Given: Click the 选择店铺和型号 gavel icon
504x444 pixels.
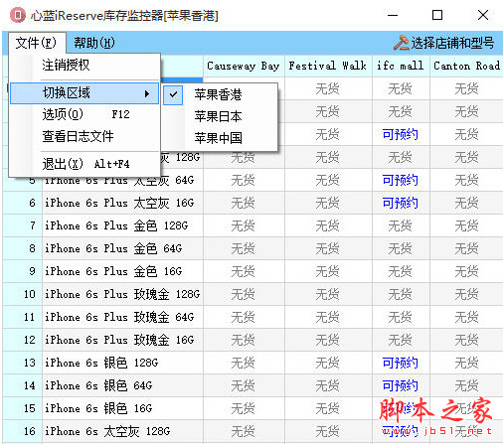Looking at the screenshot, I should (x=401, y=43).
